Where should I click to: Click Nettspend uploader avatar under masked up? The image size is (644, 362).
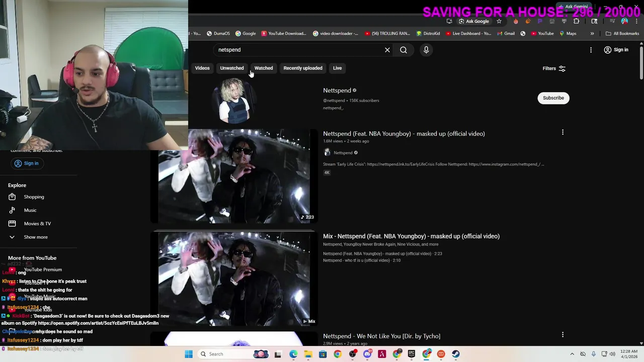pos(327,152)
